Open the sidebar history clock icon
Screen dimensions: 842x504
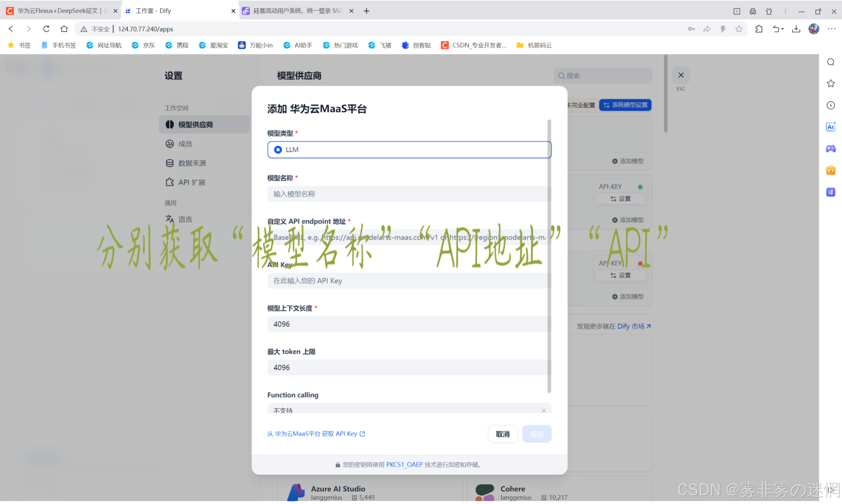click(x=830, y=105)
